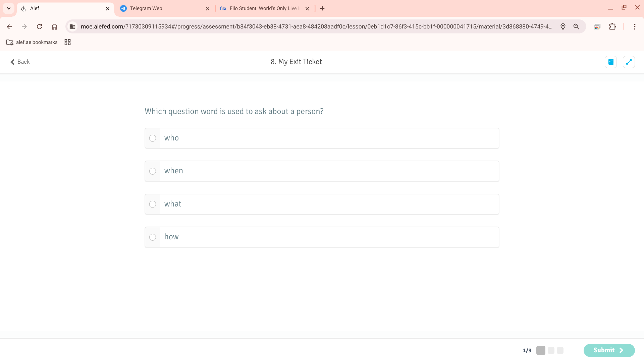Open the bookmarks apps grid icon
Screen dimensions: 644x362
[x=67, y=42]
